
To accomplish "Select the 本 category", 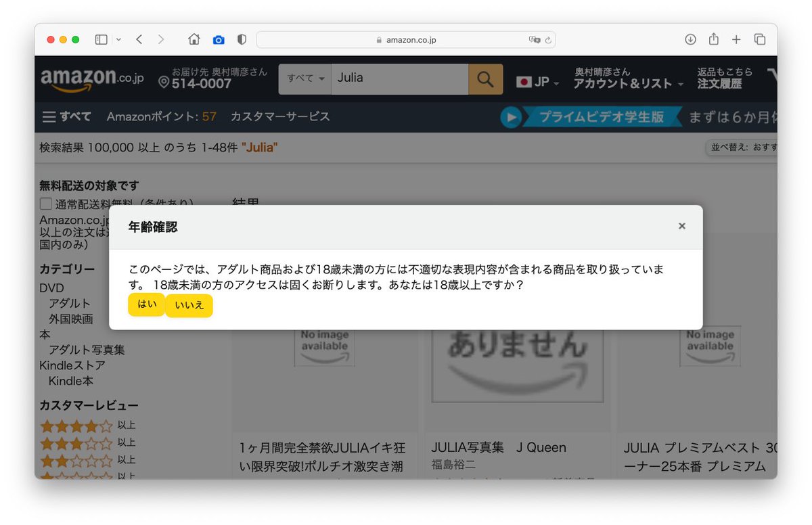I will (x=45, y=335).
